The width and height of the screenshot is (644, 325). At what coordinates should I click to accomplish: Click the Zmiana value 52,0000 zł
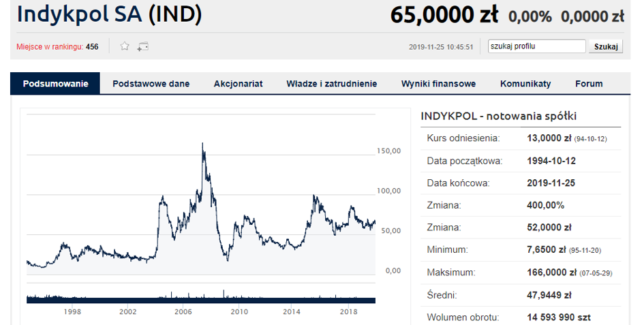click(549, 228)
